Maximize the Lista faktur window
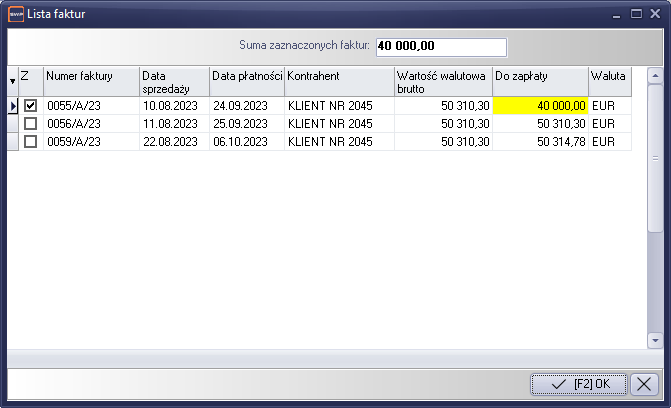 point(636,14)
